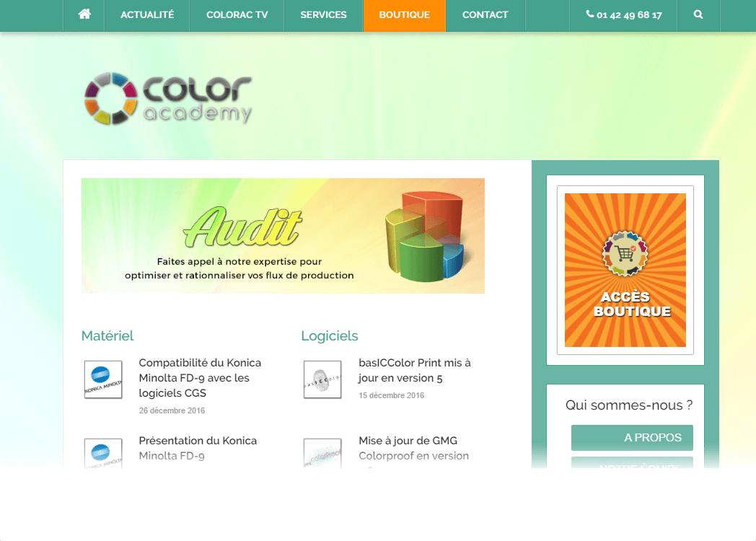Open basICColor Print version 5 article
The width and height of the screenshot is (756, 541).
click(x=415, y=370)
